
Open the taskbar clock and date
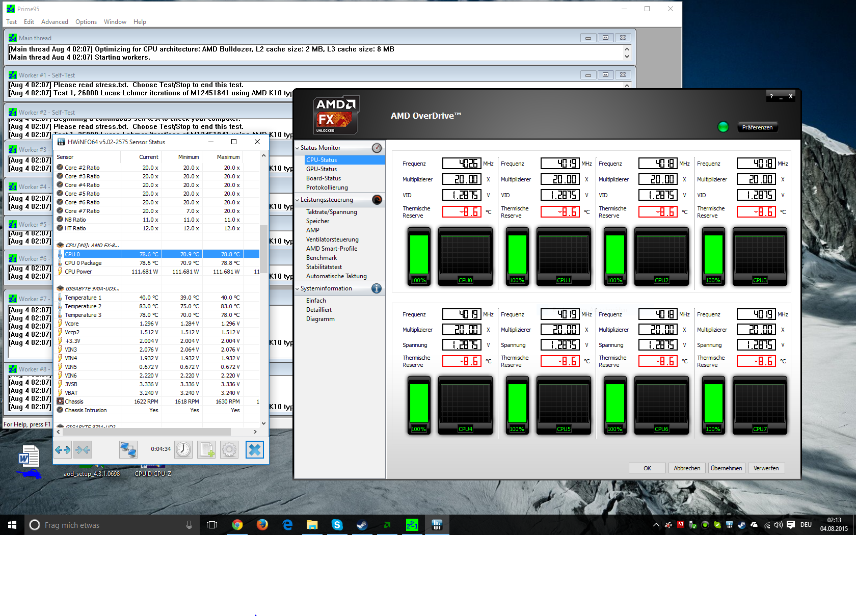[x=834, y=525]
